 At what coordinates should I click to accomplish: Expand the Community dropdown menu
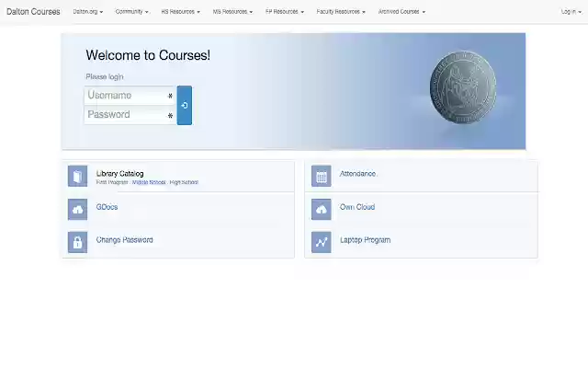point(132,12)
